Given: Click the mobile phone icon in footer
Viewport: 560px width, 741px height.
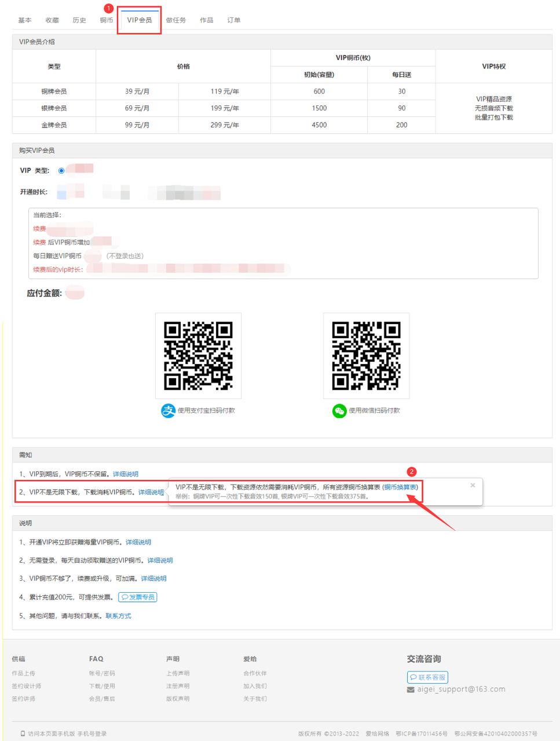Looking at the screenshot, I should (x=23, y=733).
